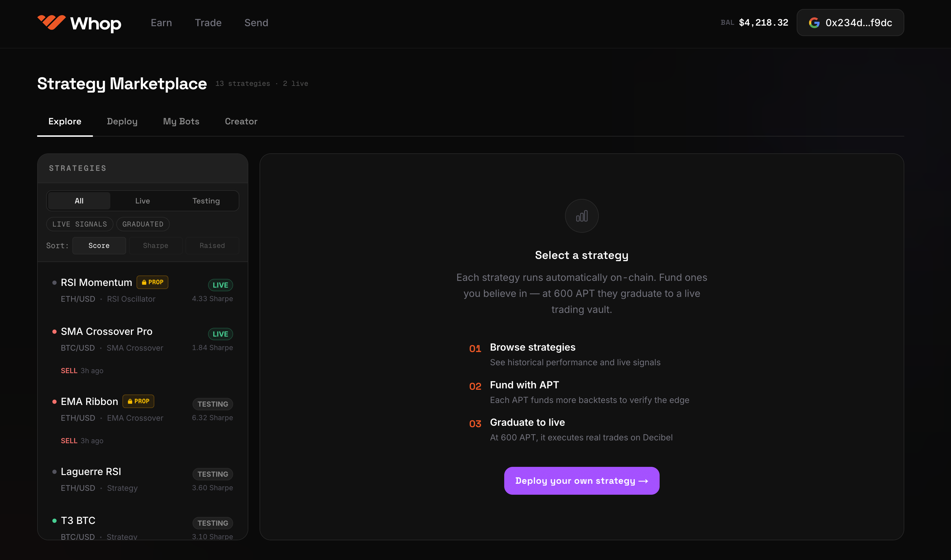Click the LIVE badge on RSI Momentum

pos(220,285)
